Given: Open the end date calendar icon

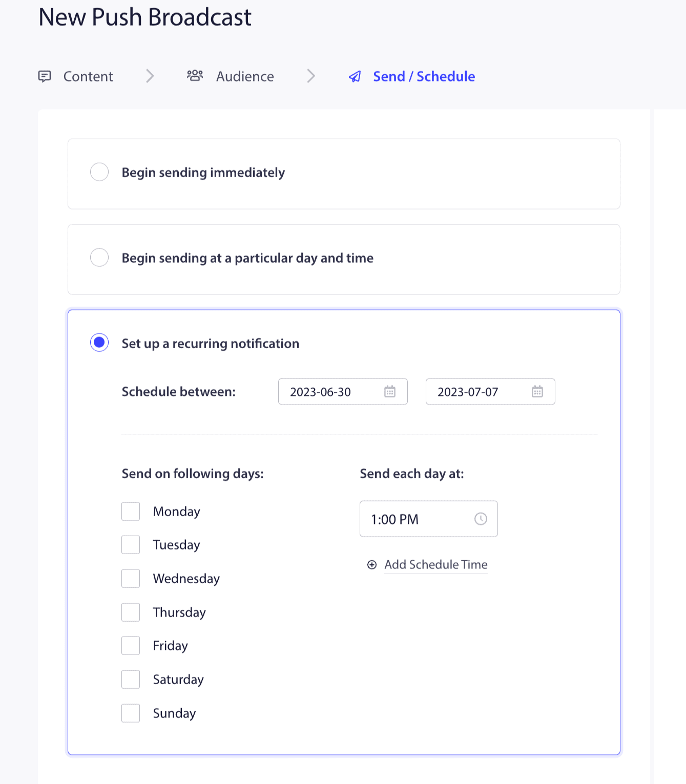Looking at the screenshot, I should tap(537, 392).
